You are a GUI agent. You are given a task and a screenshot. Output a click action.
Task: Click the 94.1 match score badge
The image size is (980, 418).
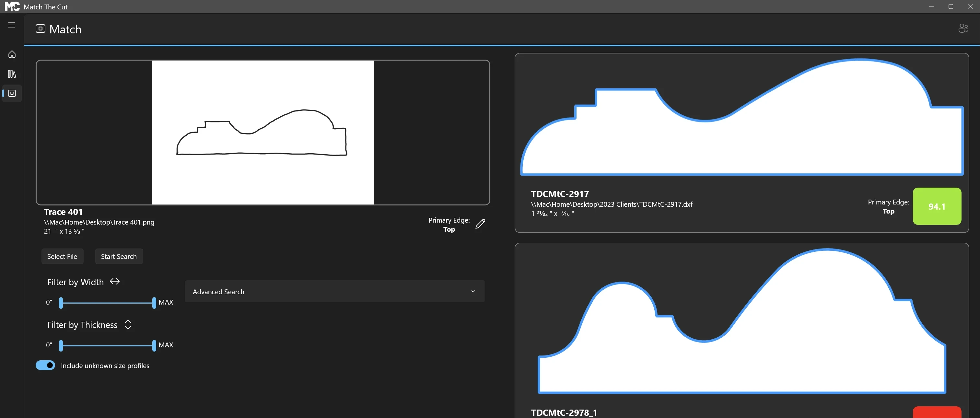pos(937,206)
